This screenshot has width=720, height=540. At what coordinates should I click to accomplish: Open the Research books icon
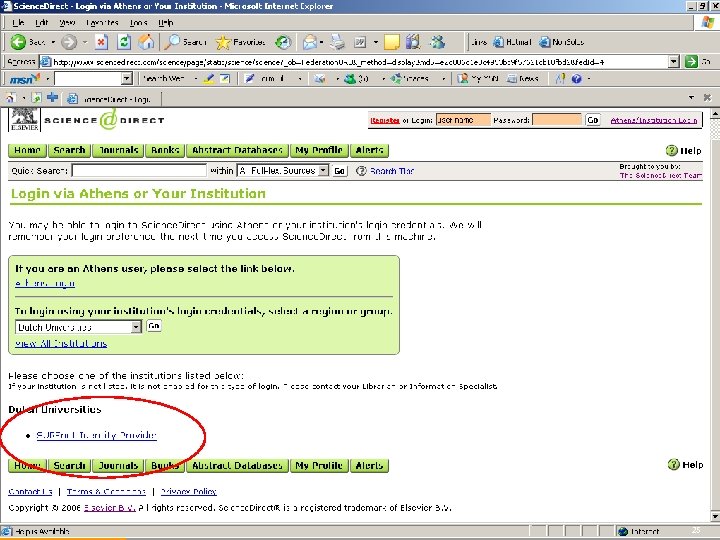tap(413, 42)
